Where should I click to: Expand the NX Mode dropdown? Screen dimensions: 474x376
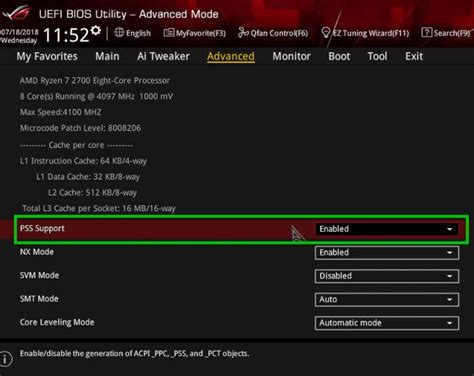click(387, 253)
